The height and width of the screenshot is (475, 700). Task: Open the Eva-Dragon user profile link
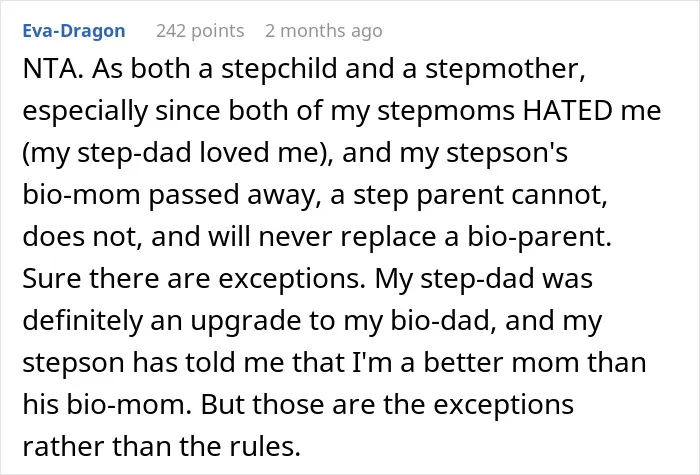(x=74, y=31)
